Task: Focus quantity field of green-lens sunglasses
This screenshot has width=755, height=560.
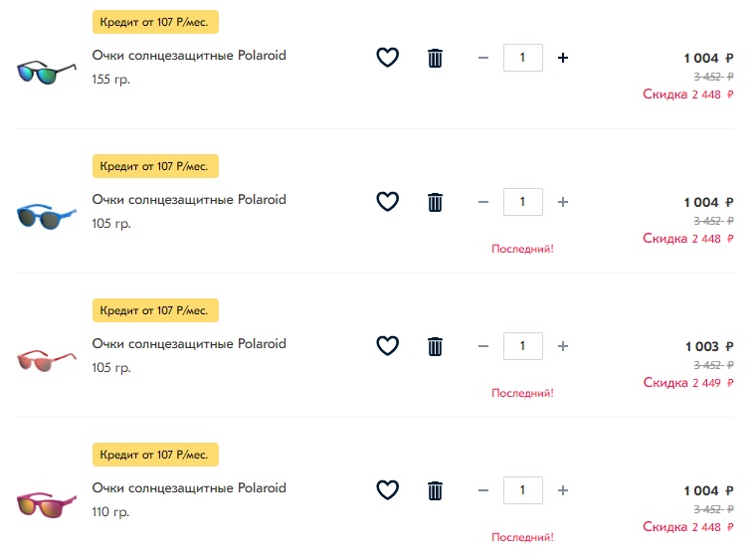Action: click(523, 58)
